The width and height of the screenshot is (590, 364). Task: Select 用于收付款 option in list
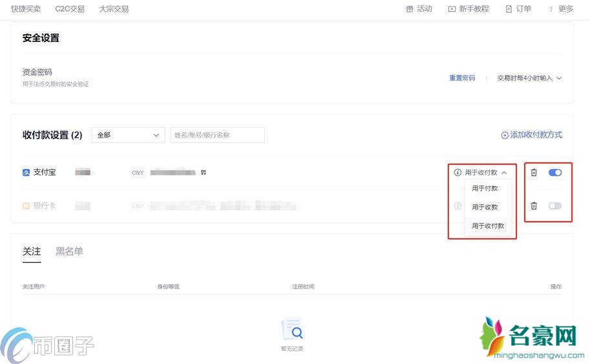pyautogui.click(x=488, y=226)
